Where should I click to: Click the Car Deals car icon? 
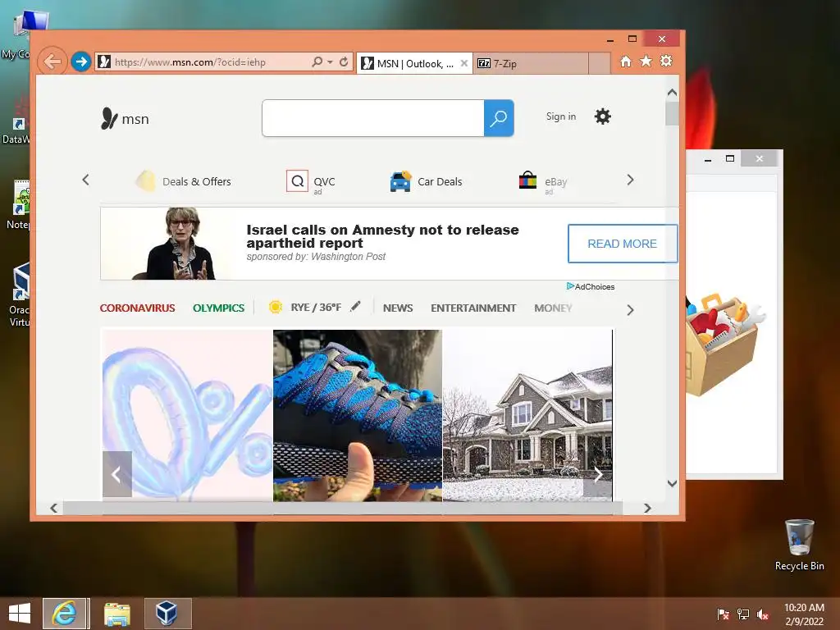(x=400, y=181)
